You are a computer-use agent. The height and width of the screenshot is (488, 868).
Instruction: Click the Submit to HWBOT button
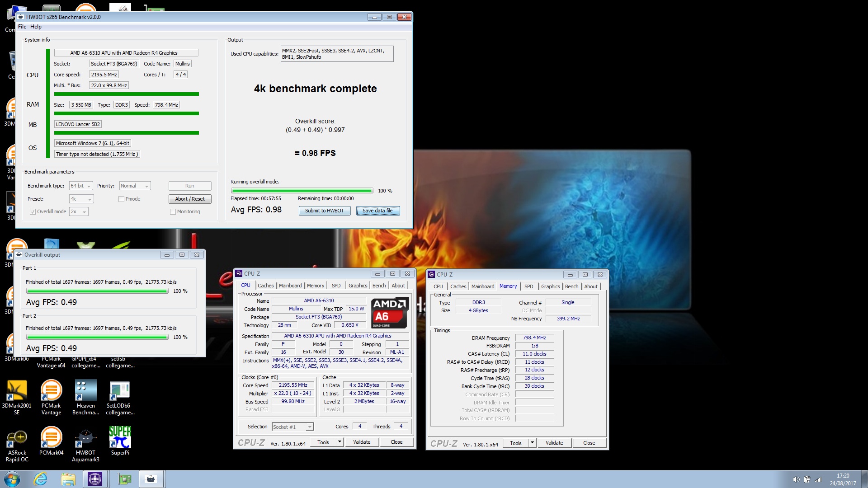325,211
